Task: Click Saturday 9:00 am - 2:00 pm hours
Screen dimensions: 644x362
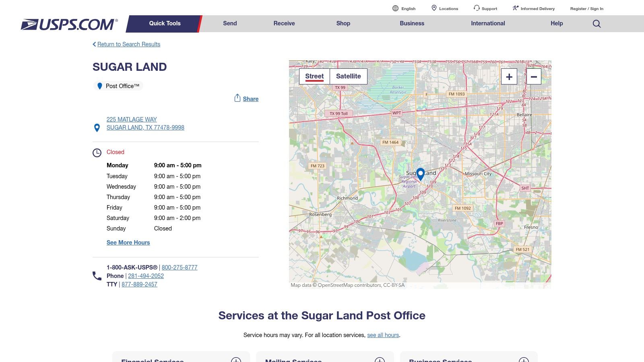Action: point(177,218)
